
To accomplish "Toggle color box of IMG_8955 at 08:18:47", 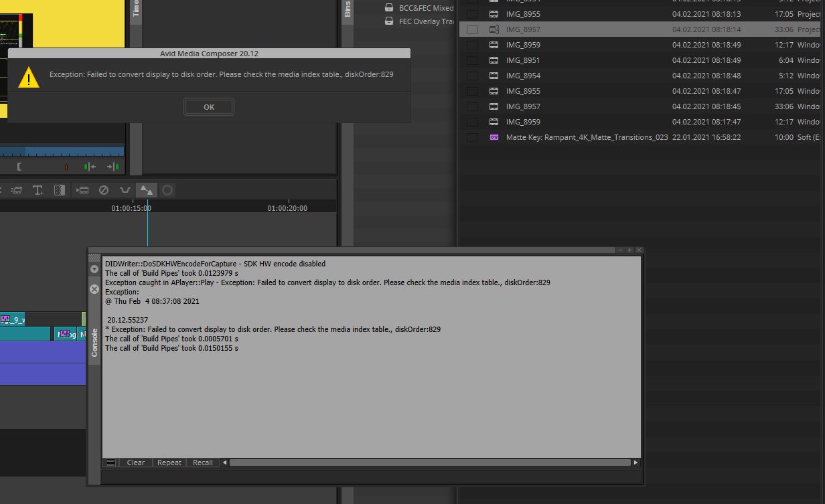I will (472, 91).
